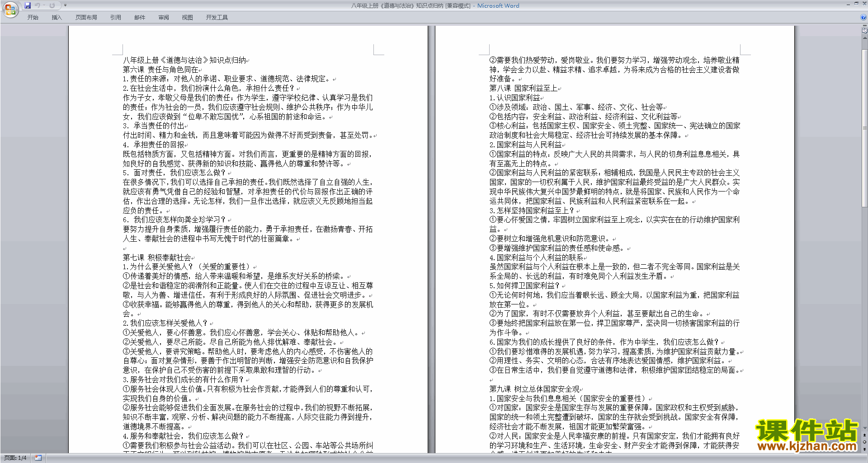Image resolution: width=868 pixels, height=463 pixels.
Task: Click the line 5. 面对责任，我们应该怎么做？
Action: [175, 173]
